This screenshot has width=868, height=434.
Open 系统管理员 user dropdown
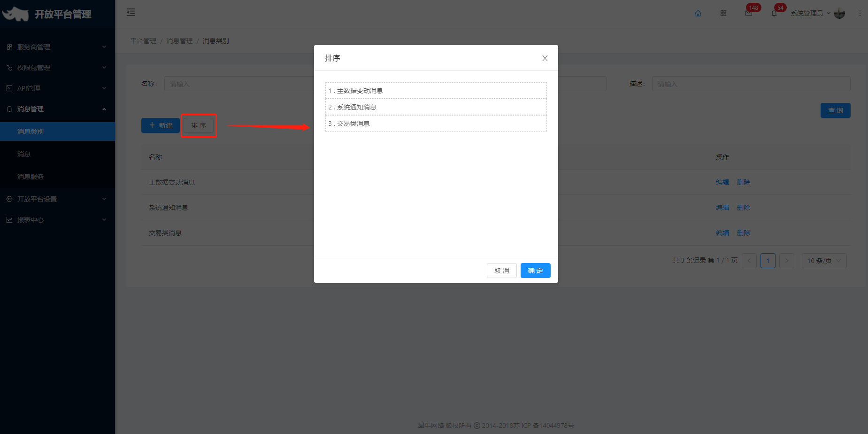(810, 13)
